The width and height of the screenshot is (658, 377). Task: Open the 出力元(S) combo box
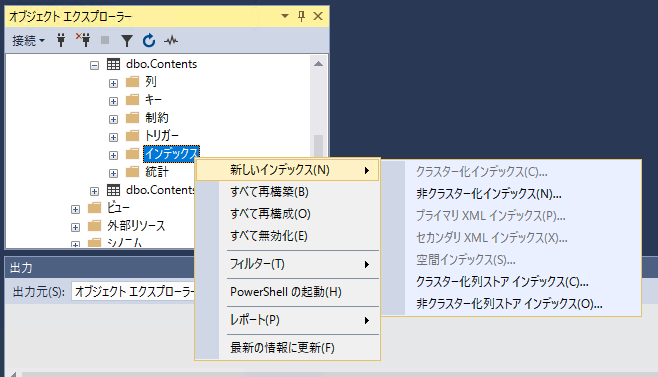(133, 292)
